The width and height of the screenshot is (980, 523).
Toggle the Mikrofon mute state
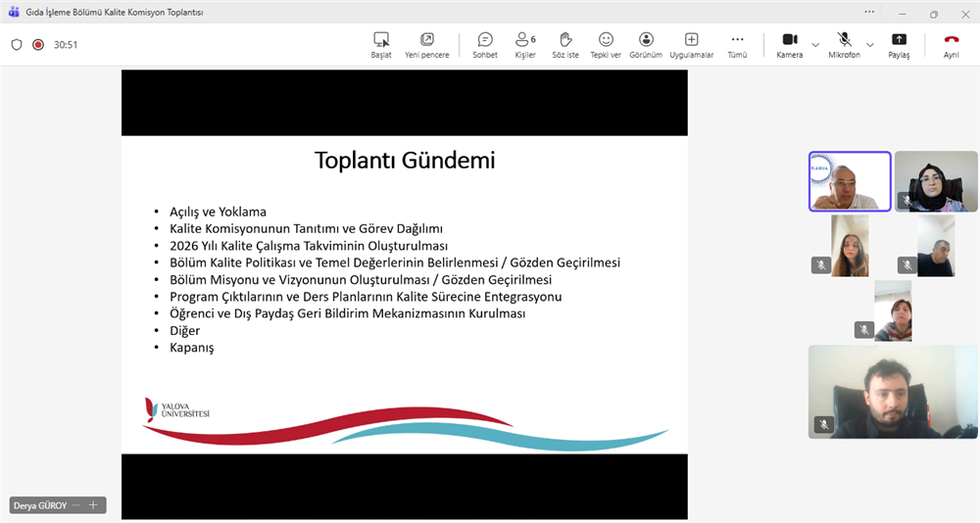(x=844, y=44)
